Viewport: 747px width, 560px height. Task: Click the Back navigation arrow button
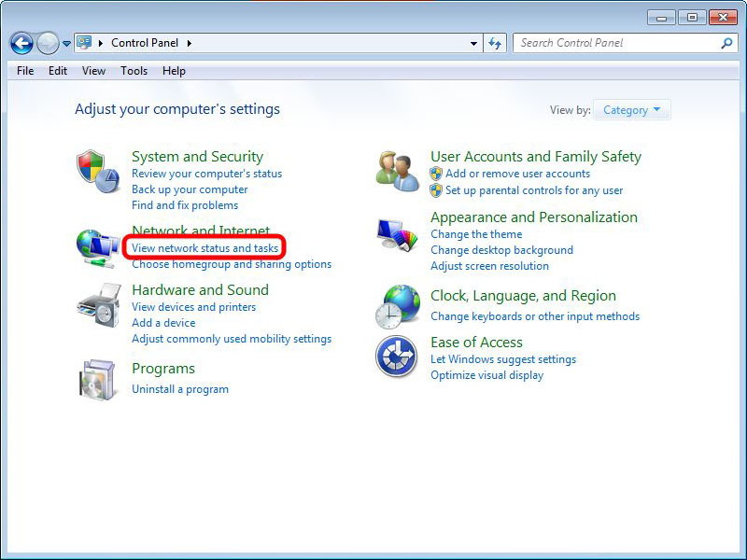point(21,43)
